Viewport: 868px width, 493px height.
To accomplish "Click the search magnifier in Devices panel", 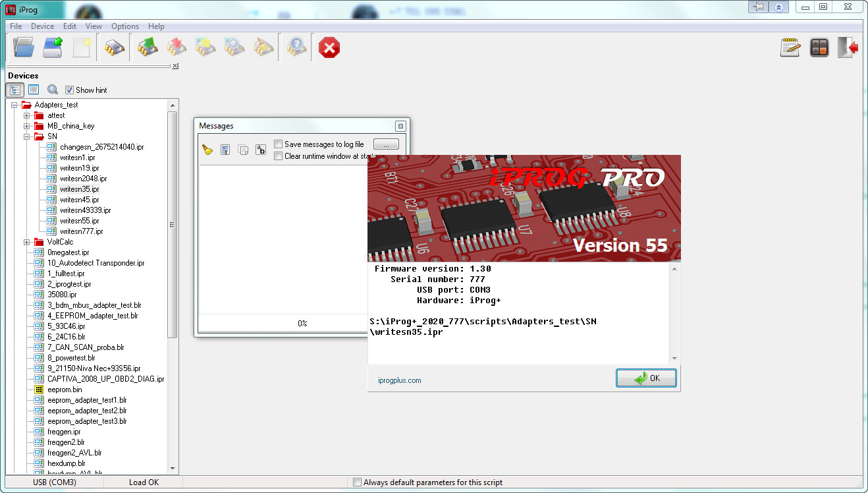I will [x=53, y=90].
